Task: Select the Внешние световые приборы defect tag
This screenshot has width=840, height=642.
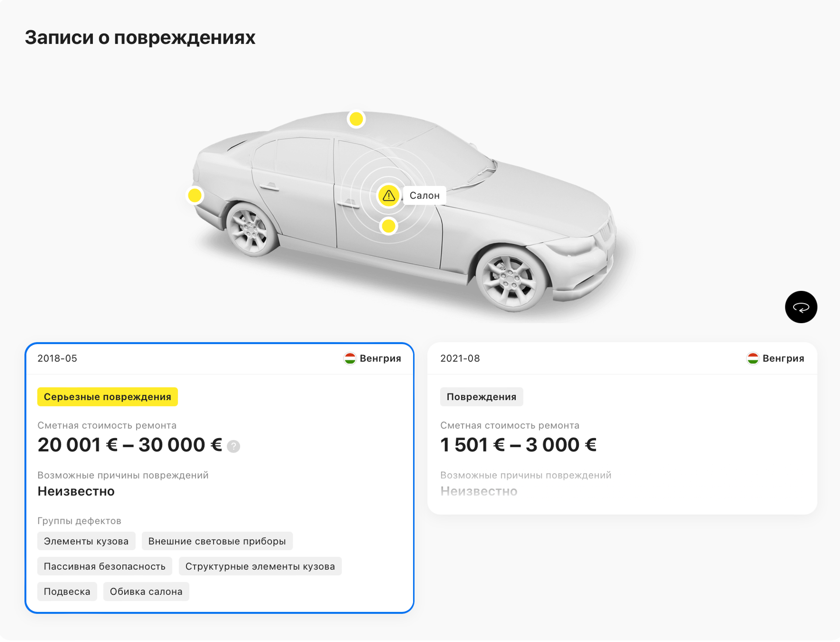Action: (217, 541)
